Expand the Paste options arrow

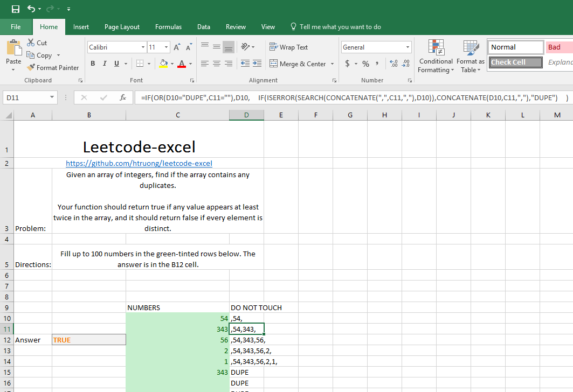coord(13,69)
